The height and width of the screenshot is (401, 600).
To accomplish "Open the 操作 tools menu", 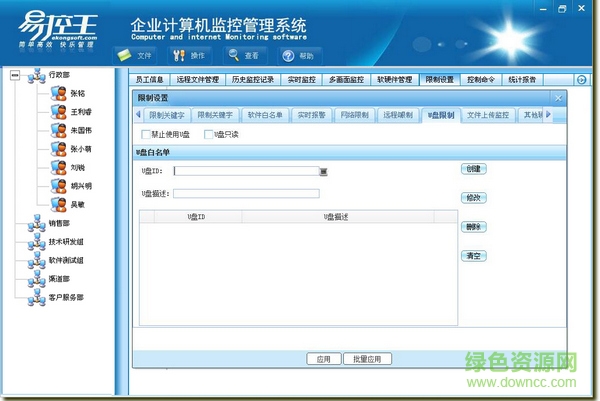I will click(x=189, y=56).
